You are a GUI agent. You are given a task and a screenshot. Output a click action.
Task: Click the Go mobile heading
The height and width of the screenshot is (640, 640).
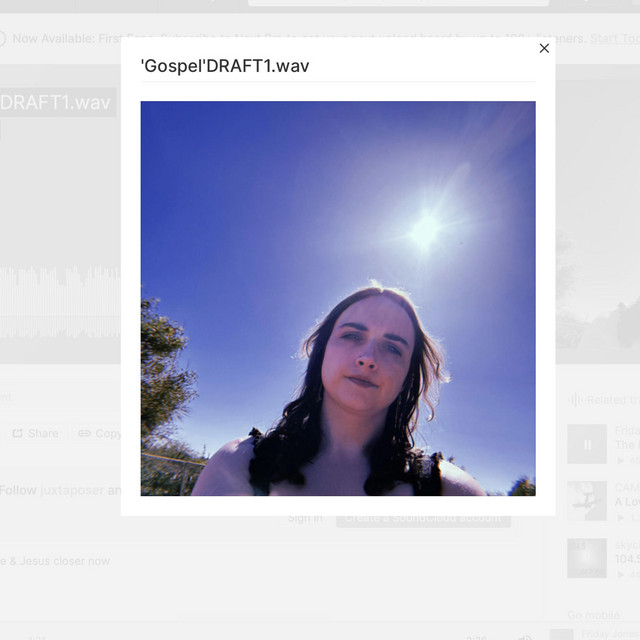point(593,615)
